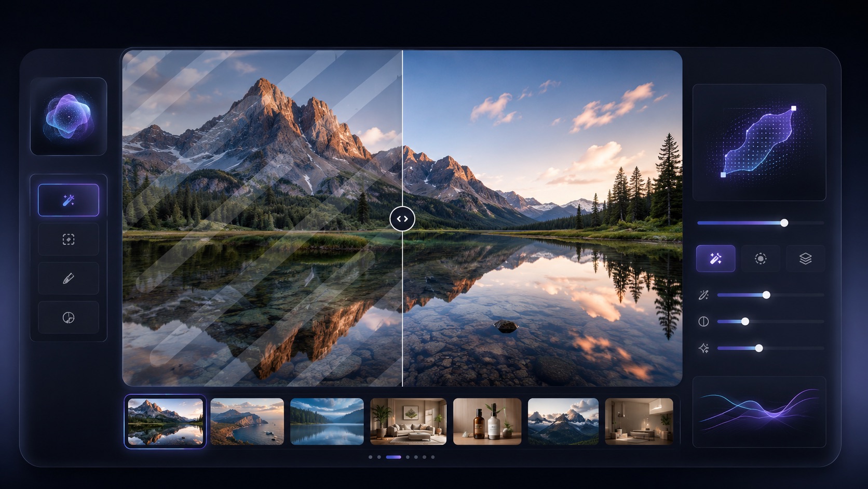
Task: Switch to the dotted circle tab
Action: click(761, 258)
